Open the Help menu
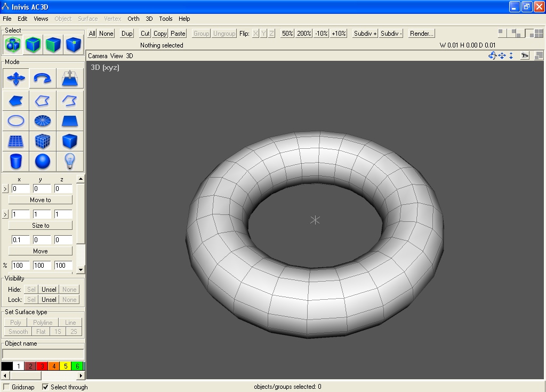This screenshot has width=546, height=392. 184,19
